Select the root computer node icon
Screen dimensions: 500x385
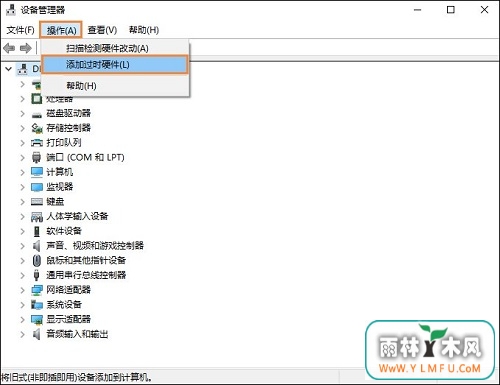23,69
